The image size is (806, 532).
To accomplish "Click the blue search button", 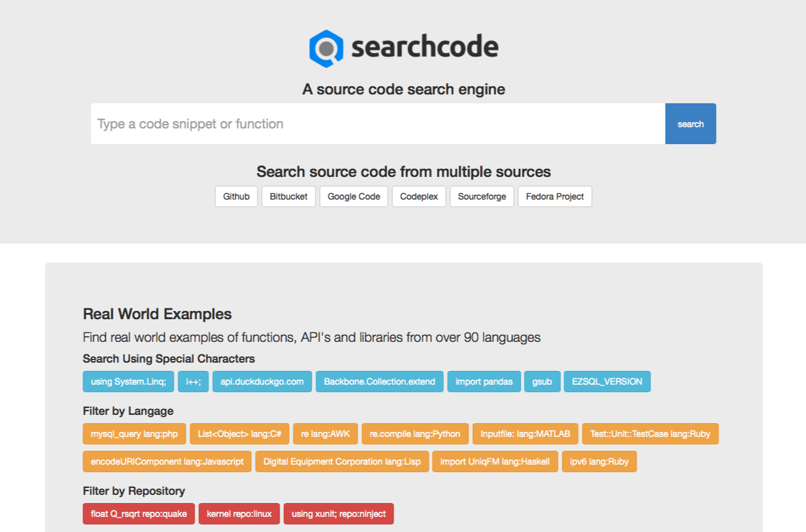I will (691, 124).
